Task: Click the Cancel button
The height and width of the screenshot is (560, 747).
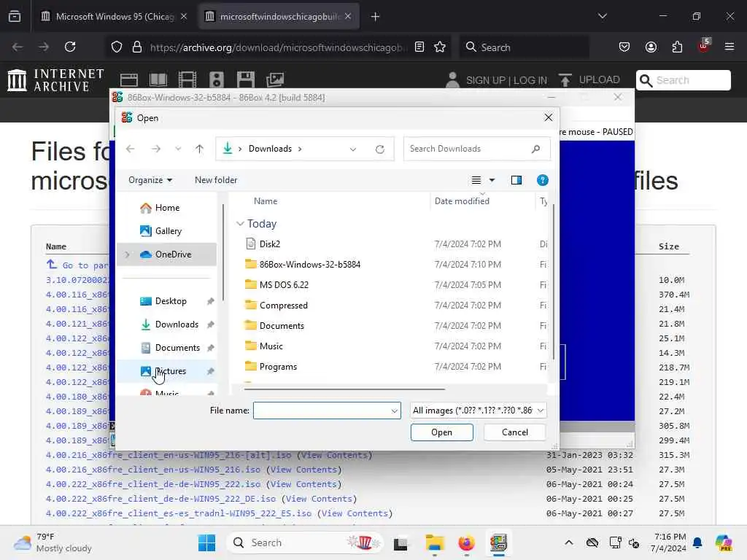Action: pyautogui.click(x=514, y=432)
